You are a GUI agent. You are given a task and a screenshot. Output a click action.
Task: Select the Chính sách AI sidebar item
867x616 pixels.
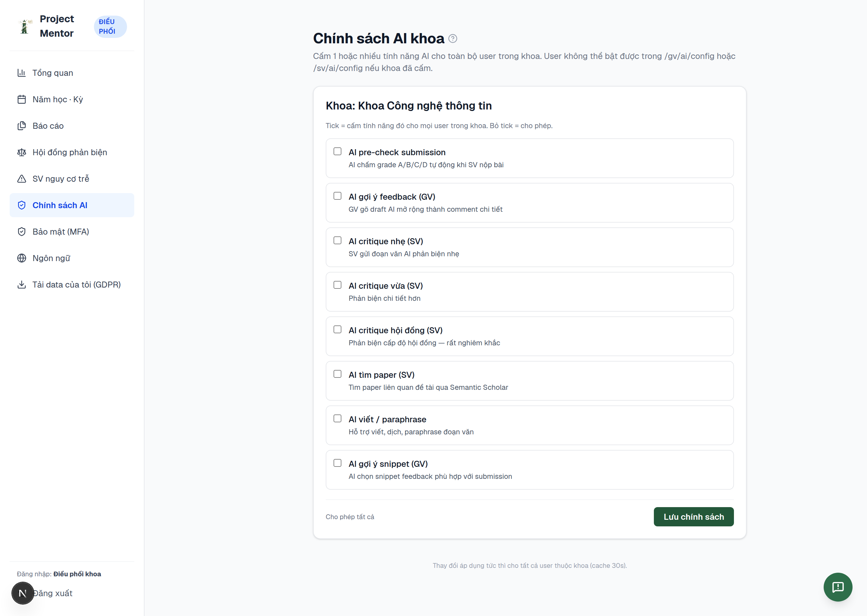(72, 205)
